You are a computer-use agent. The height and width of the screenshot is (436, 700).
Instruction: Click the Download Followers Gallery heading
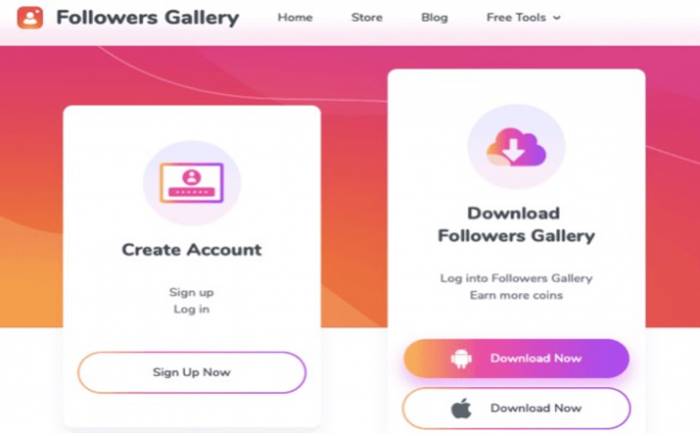click(x=516, y=224)
